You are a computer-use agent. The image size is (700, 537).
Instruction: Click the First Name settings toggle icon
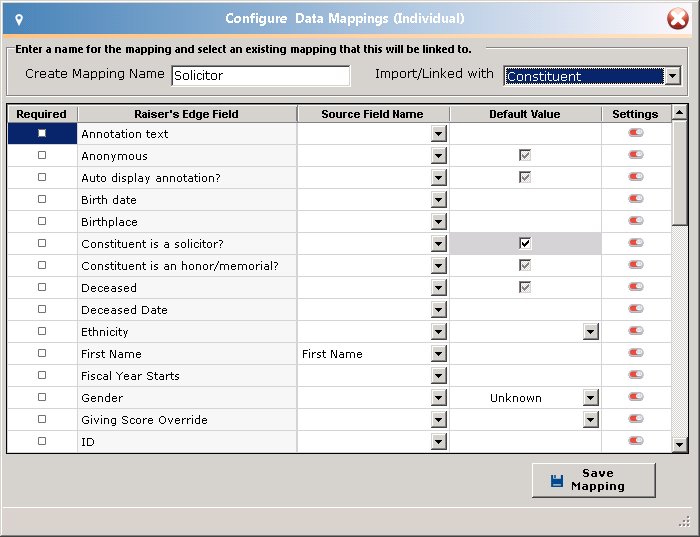click(636, 353)
